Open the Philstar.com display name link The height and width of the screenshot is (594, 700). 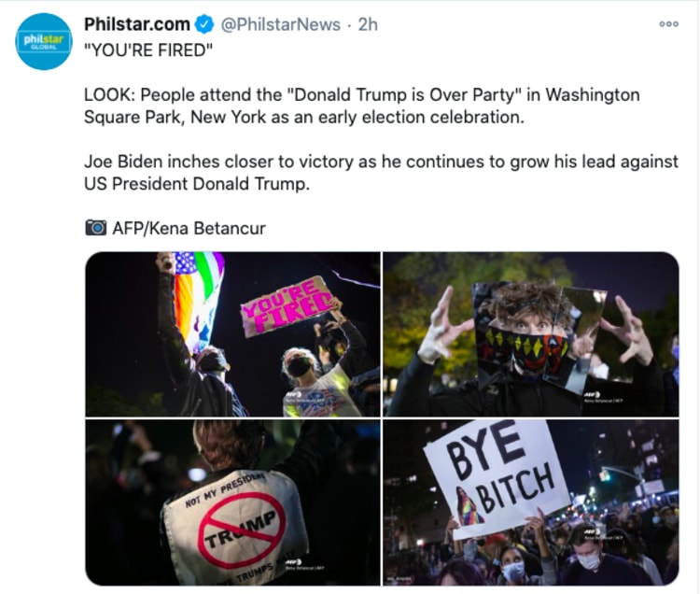137,24
